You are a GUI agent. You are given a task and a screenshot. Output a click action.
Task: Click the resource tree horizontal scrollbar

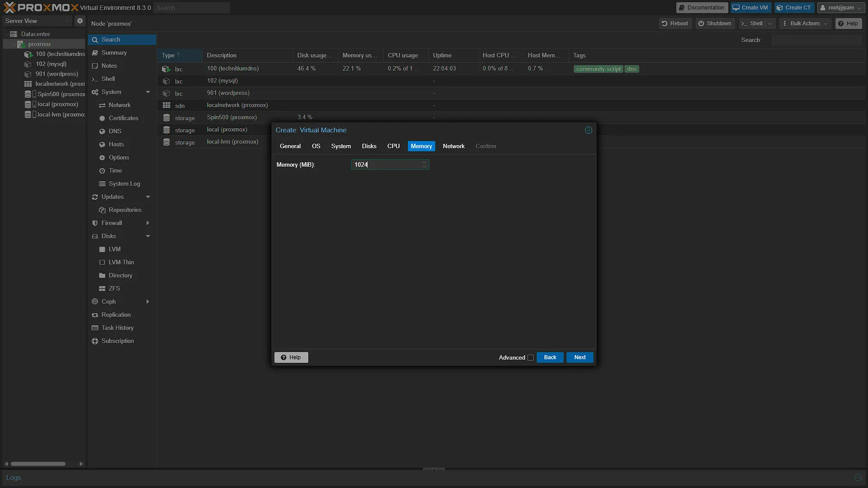pyautogui.click(x=38, y=464)
